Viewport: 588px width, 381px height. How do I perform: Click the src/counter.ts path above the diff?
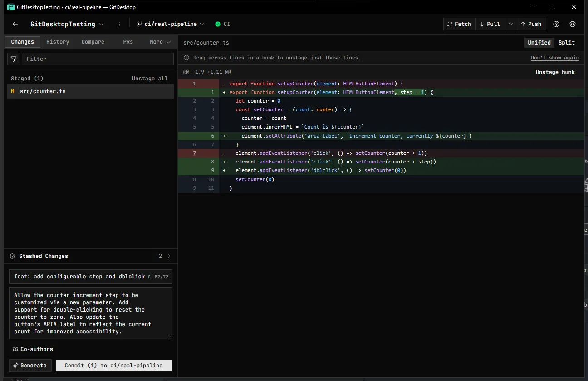206,43
